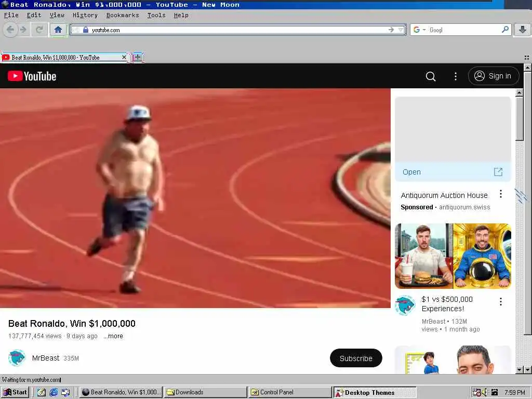The width and height of the screenshot is (532, 399).
Task: Close the Beat Ronaldo YouTube tab
Action: coord(124,57)
